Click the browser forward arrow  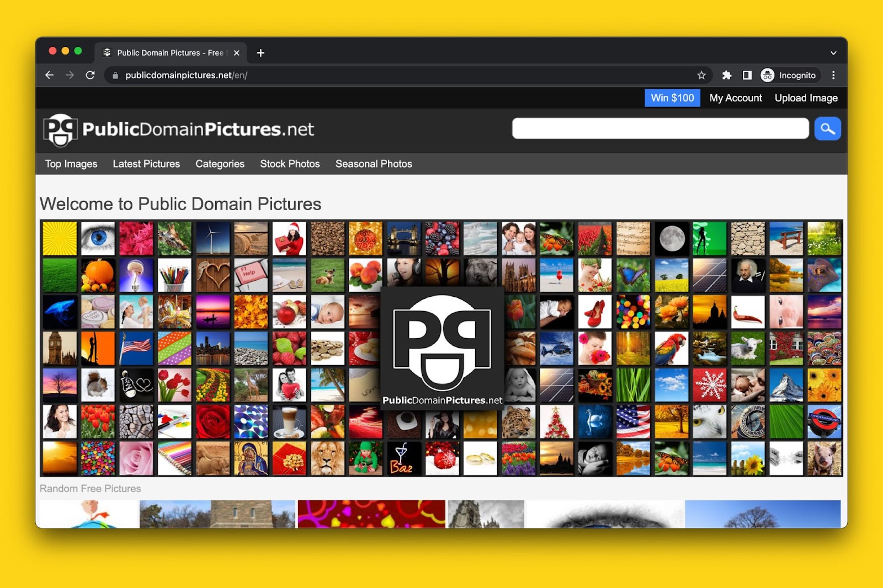tap(70, 75)
